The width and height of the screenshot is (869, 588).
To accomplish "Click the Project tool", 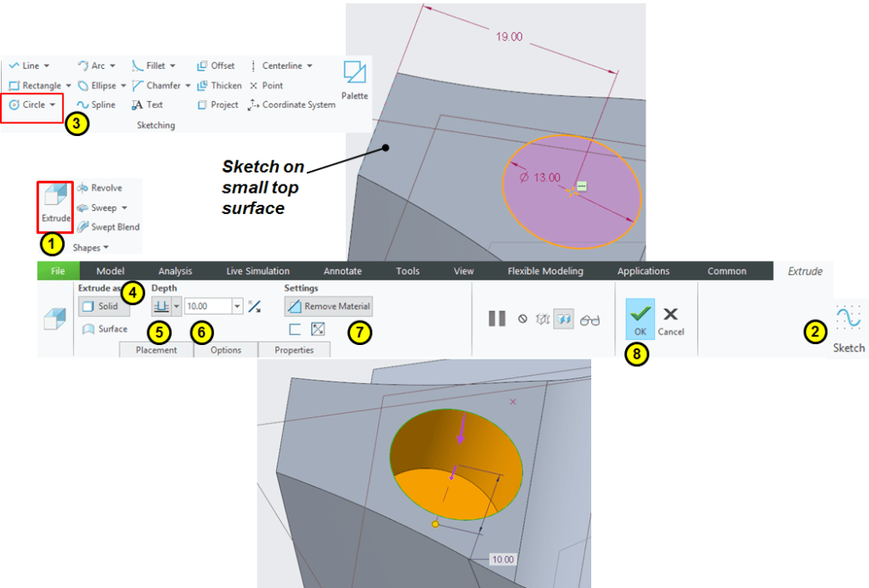I will pyautogui.click(x=217, y=105).
